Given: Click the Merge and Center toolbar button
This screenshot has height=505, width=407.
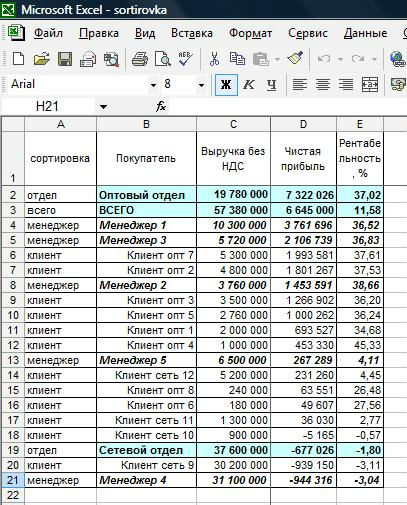Looking at the screenshot, I should coord(370,85).
